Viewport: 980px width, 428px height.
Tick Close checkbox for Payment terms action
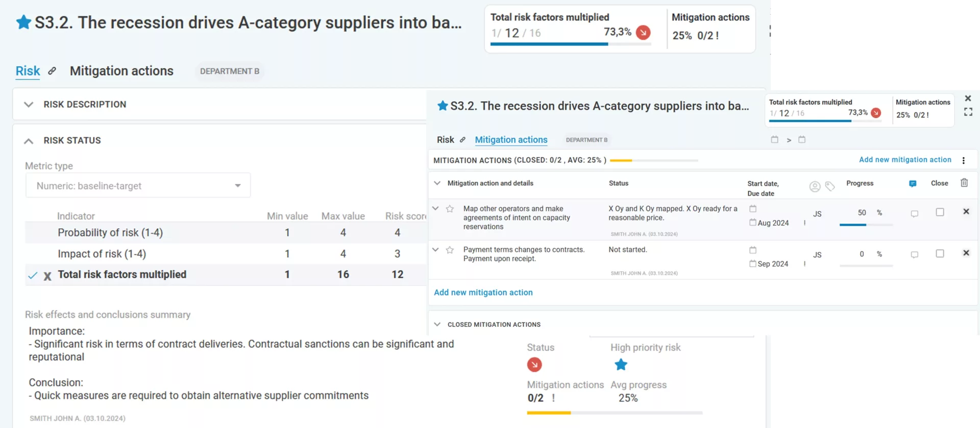940,253
